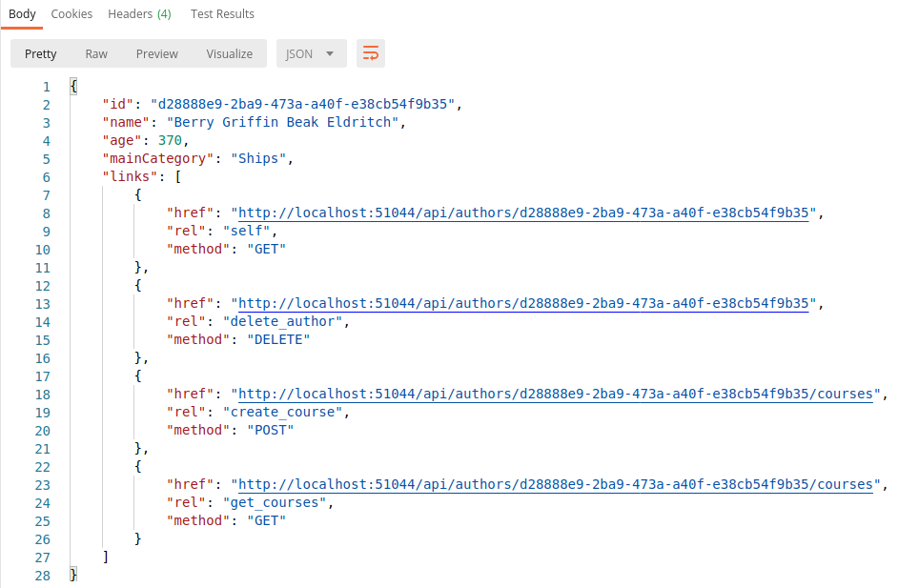The height and width of the screenshot is (588, 919).
Task: Click the "DELETE" method value
Action: click(x=278, y=339)
